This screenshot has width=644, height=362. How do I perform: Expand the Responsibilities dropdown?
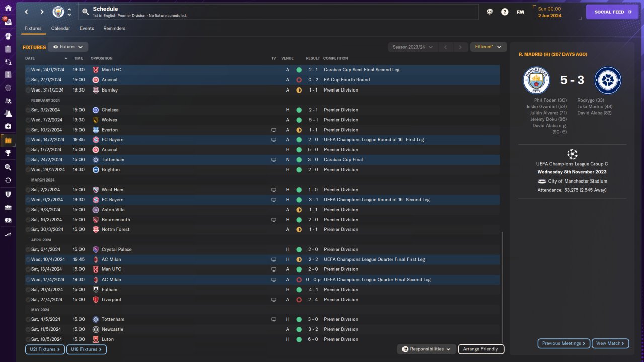coord(427,349)
